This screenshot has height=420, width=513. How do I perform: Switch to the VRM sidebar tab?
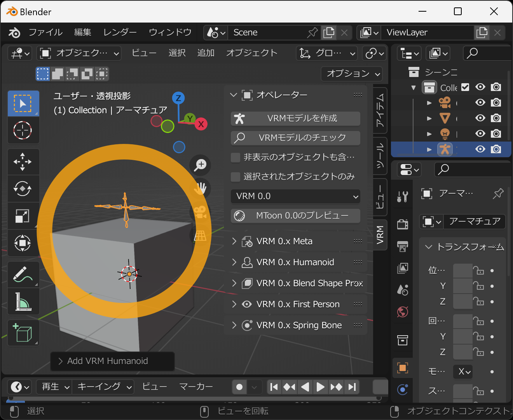coord(380,235)
